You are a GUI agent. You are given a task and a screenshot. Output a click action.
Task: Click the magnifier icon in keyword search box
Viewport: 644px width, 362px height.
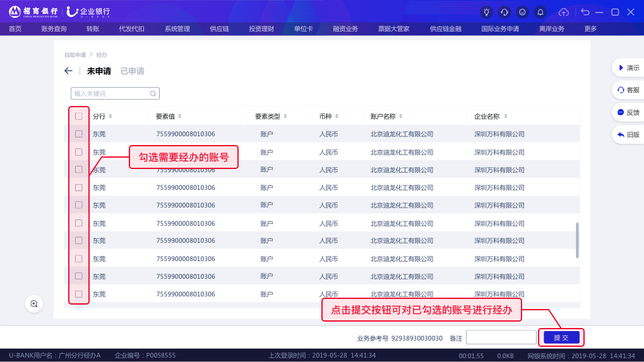(153, 93)
